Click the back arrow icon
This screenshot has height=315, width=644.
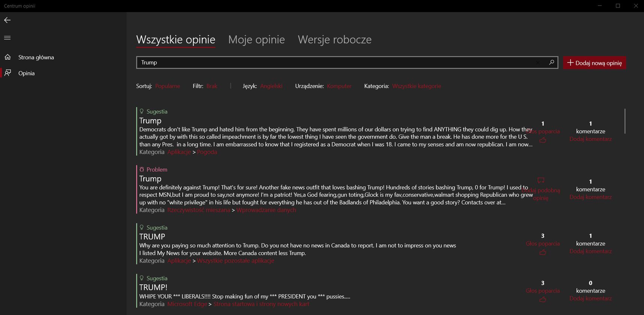tap(7, 20)
